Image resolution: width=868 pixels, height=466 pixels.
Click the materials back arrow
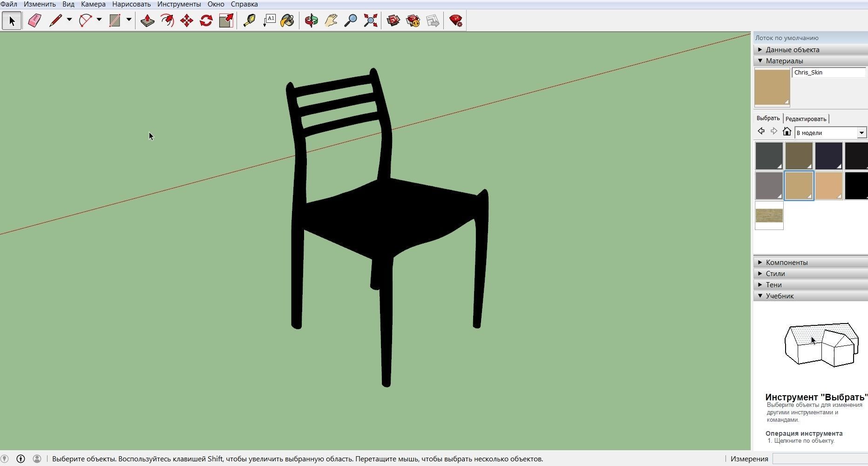click(x=761, y=131)
